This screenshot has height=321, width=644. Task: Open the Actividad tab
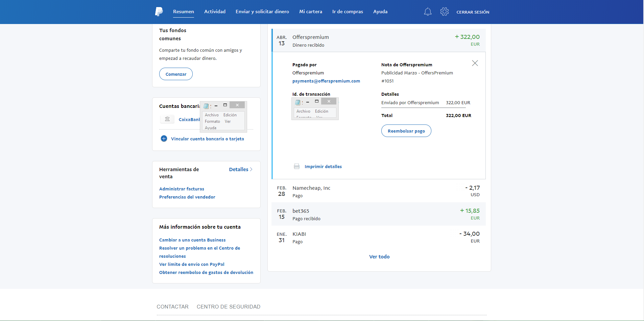click(x=215, y=12)
